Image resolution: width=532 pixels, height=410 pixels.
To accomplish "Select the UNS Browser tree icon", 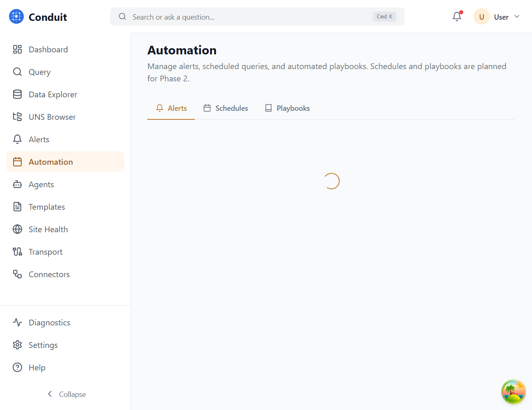I will [x=17, y=117].
